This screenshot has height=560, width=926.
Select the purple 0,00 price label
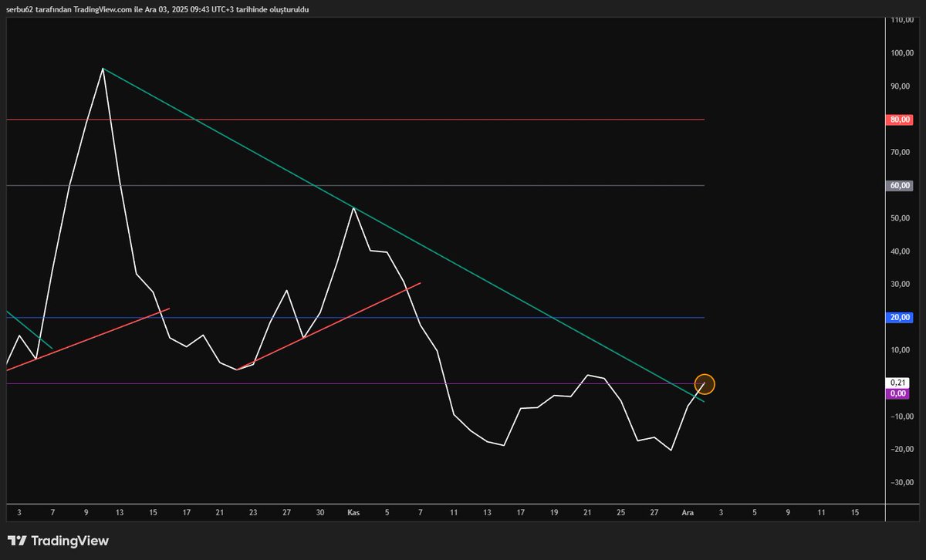coord(898,393)
